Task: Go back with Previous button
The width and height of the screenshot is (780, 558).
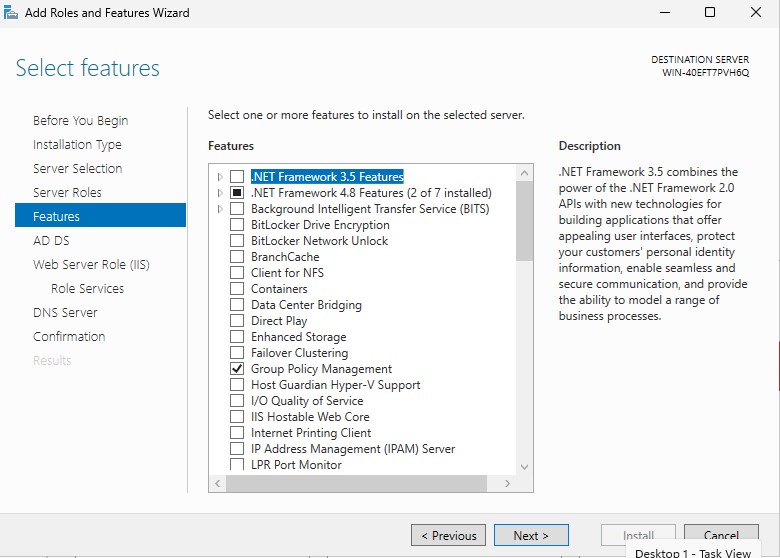Action: [x=448, y=535]
